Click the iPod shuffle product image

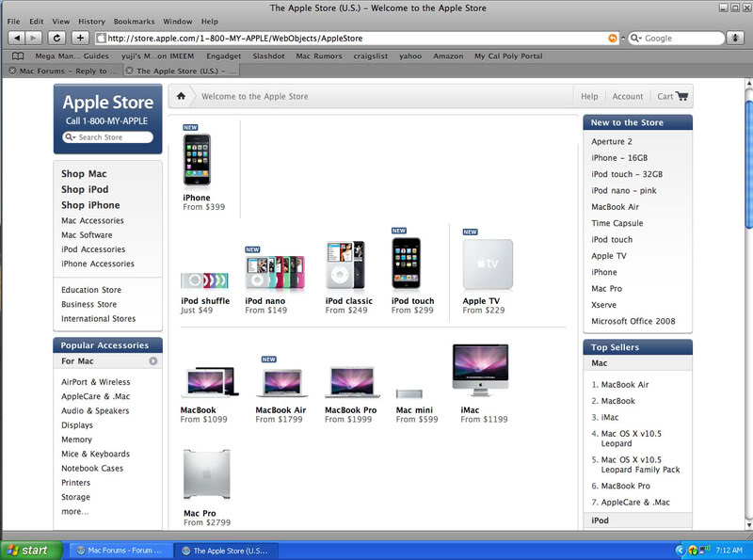[204, 280]
